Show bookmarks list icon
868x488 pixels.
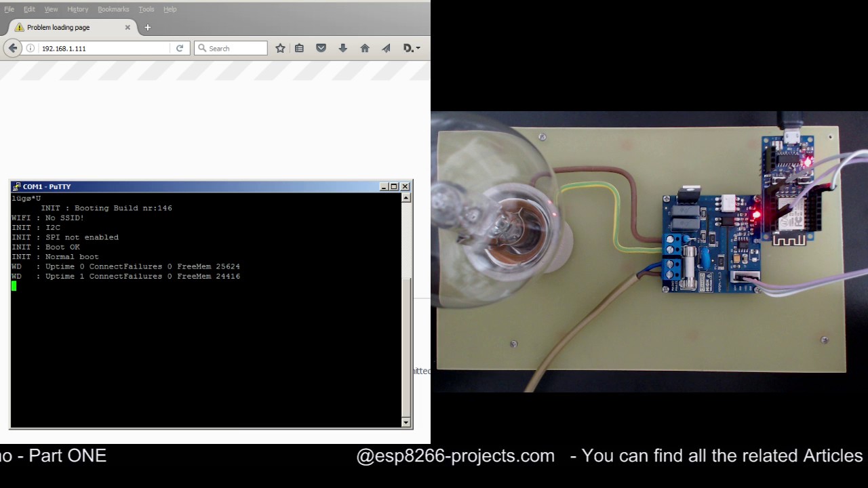click(299, 48)
